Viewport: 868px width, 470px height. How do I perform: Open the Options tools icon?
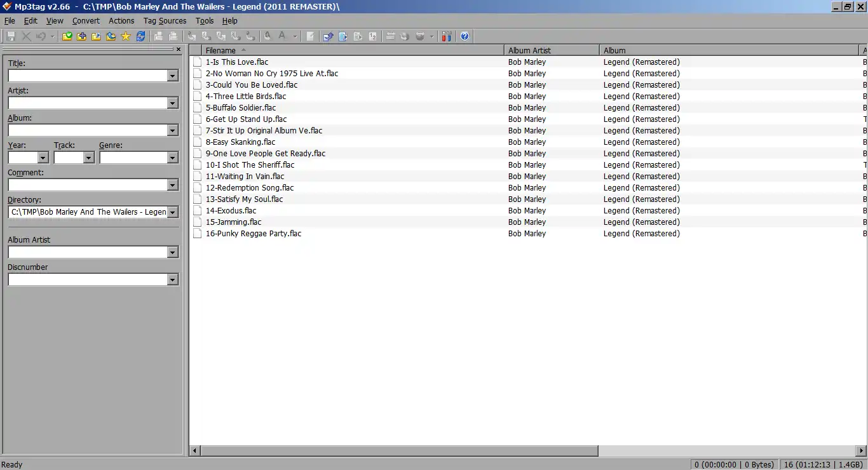tap(446, 36)
